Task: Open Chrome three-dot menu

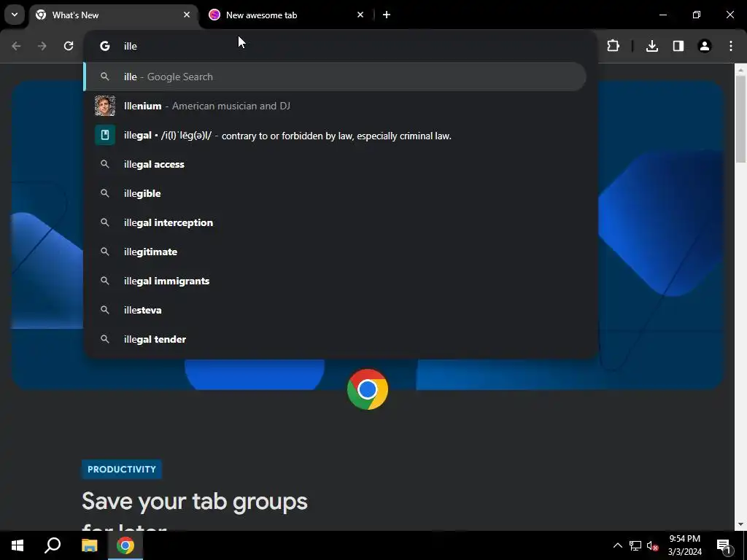Action: (x=731, y=46)
